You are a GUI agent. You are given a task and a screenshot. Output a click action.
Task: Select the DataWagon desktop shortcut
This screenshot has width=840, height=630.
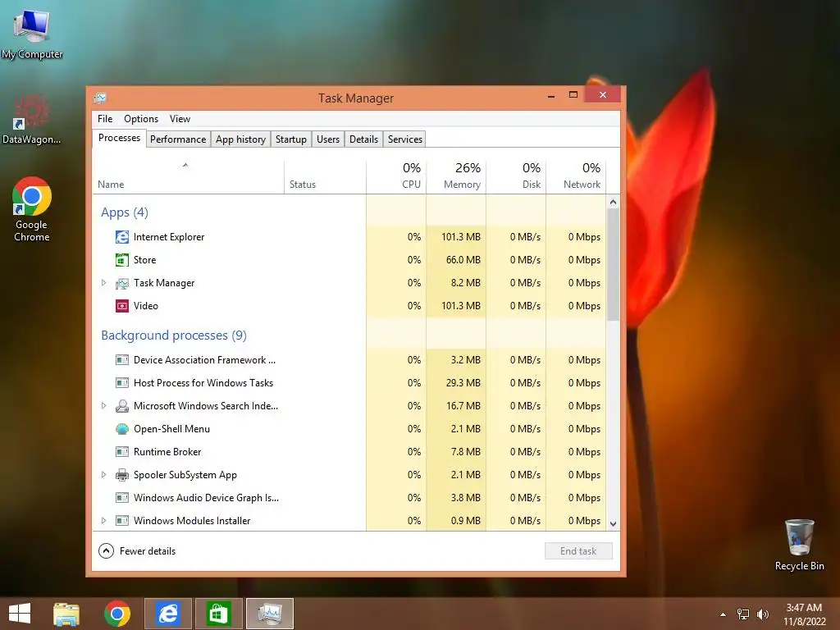tap(32, 119)
